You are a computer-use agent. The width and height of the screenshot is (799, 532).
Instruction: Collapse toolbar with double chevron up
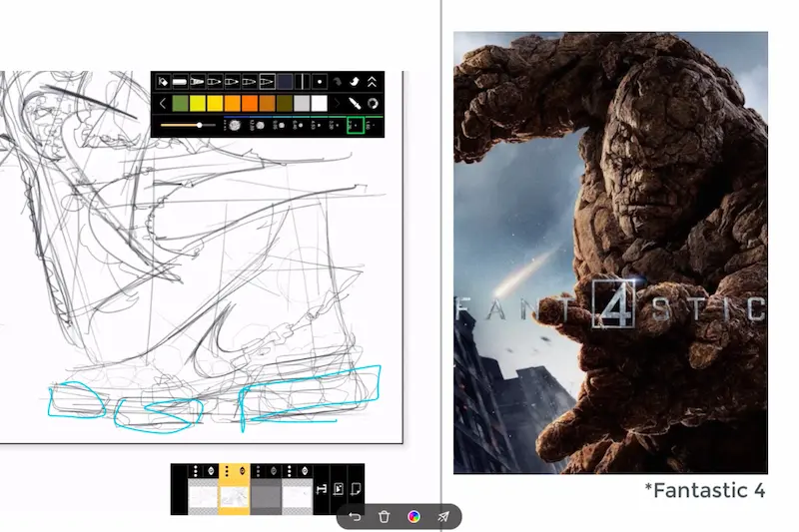click(372, 82)
